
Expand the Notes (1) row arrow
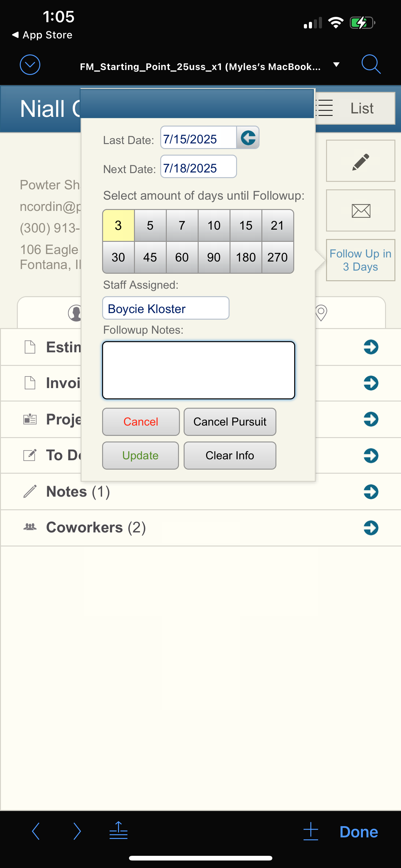point(371,491)
